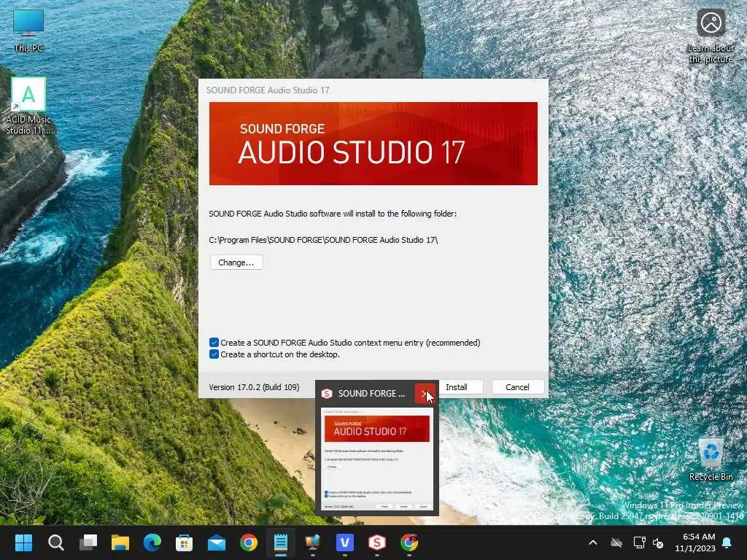Click the muted volume tray icon

(x=658, y=542)
